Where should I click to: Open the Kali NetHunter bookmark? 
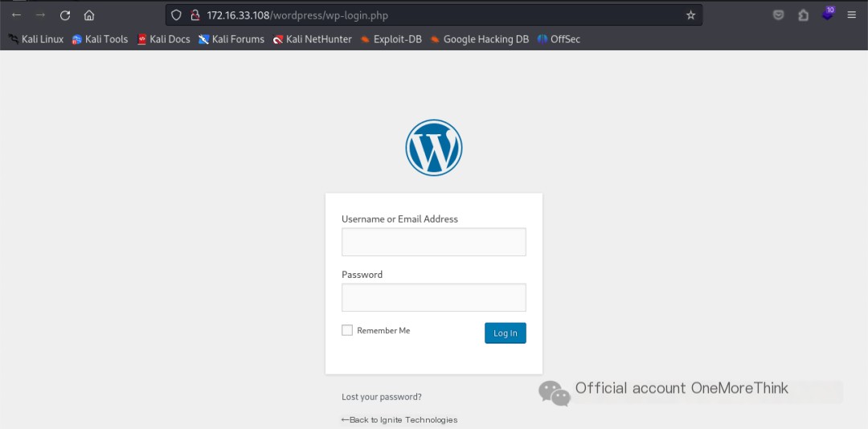(312, 39)
